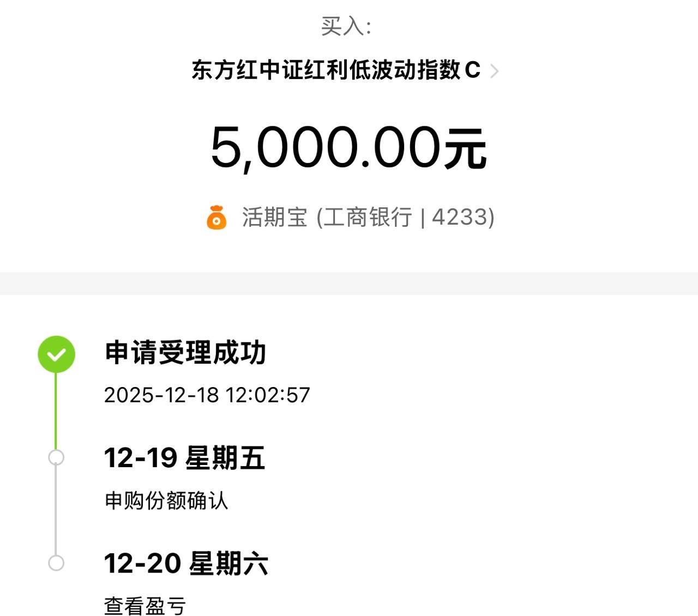Tap the green checkmark success icon
The height and width of the screenshot is (616, 698).
pyautogui.click(x=56, y=354)
